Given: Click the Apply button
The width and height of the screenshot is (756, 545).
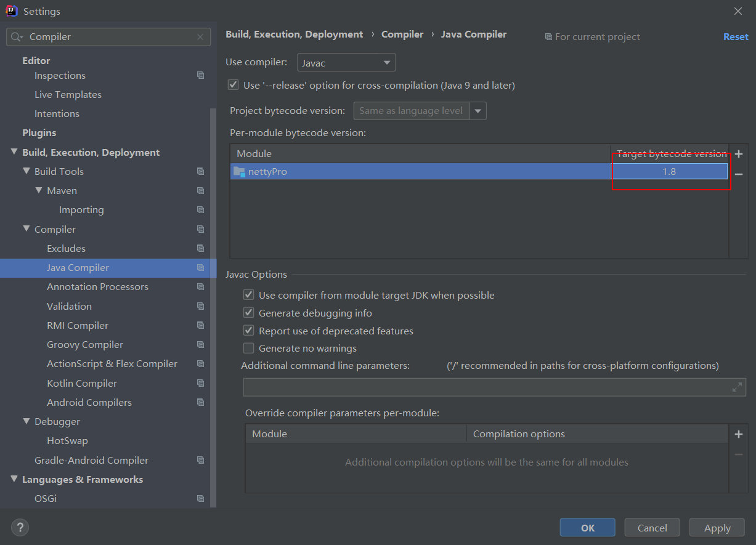Looking at the screenshot, I should tap(717, 528).
